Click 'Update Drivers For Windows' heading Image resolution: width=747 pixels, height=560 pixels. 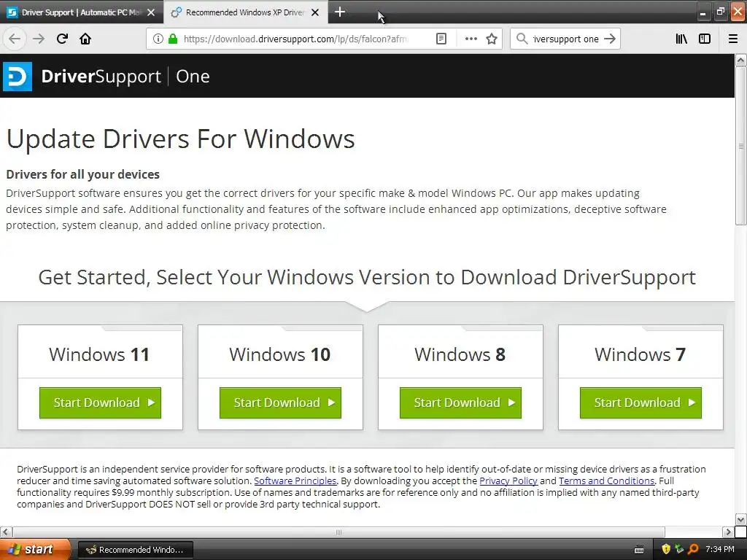coord(181,139)
